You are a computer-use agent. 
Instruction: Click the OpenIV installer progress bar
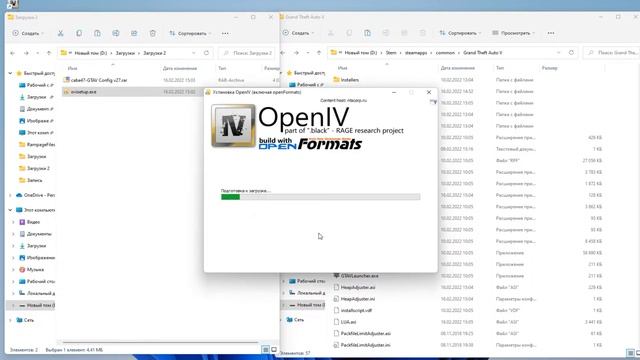click(320, 197)
